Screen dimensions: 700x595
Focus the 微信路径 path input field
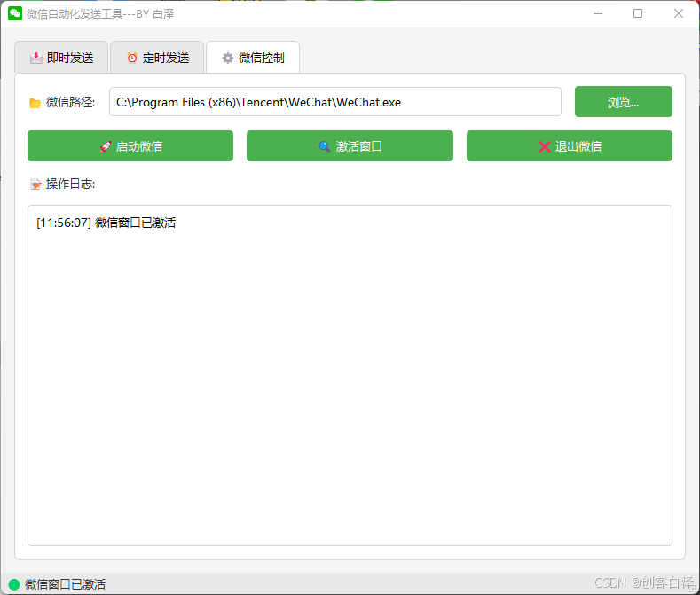coord(335,102)
